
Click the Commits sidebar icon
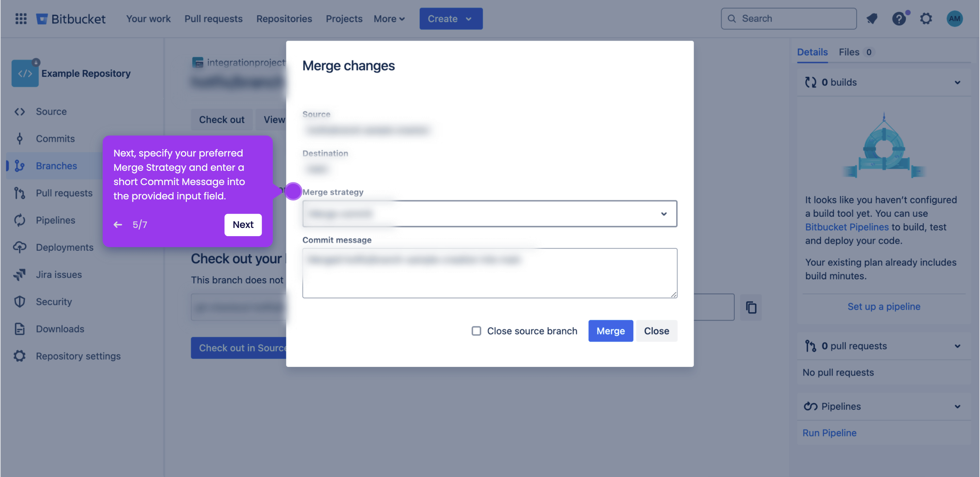[x=20, y=138]
